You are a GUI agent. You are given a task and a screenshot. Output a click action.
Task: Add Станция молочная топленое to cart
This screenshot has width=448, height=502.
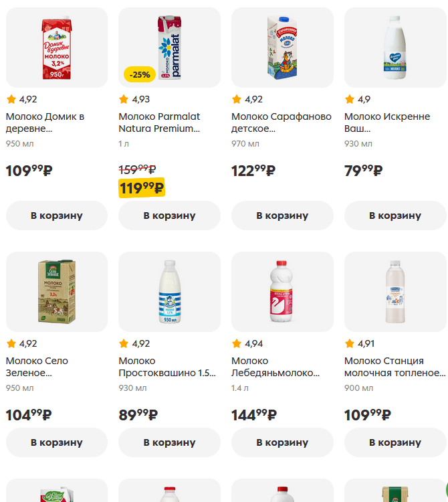(395, 442)
